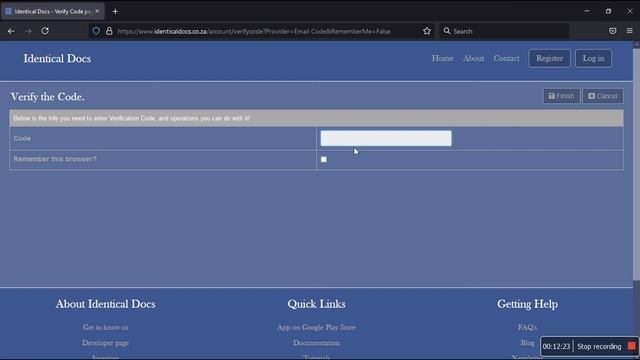Screen dimensions: 640x360
Task: Click the browser Search box
Action: click(x=504, y=31)
